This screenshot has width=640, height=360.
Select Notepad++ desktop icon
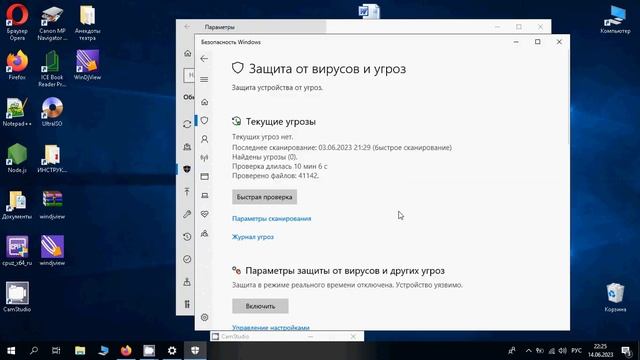point(17,112)
